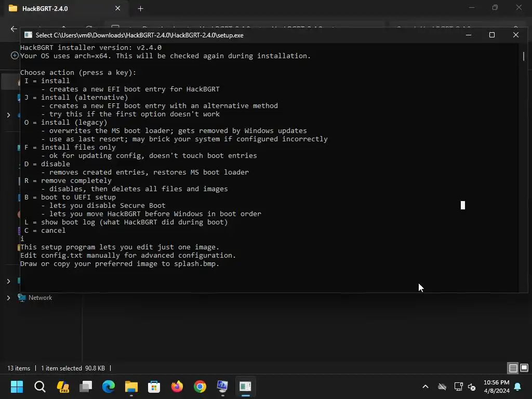Click the console vertical scrollbar thumb
Image resolution: width=532 pixels, height=399 pixels.
[524, 56]
